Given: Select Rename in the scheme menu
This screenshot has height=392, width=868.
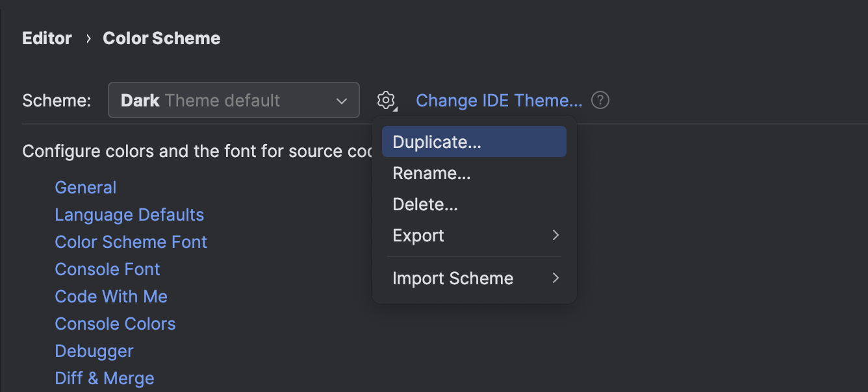Looking at the screenshot, I should [431, 173].
